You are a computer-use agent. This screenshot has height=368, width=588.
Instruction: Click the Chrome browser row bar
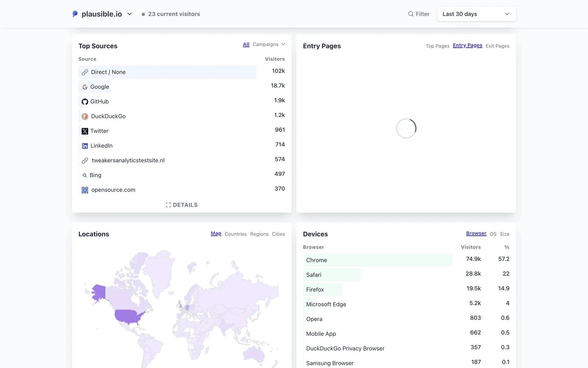377,260
